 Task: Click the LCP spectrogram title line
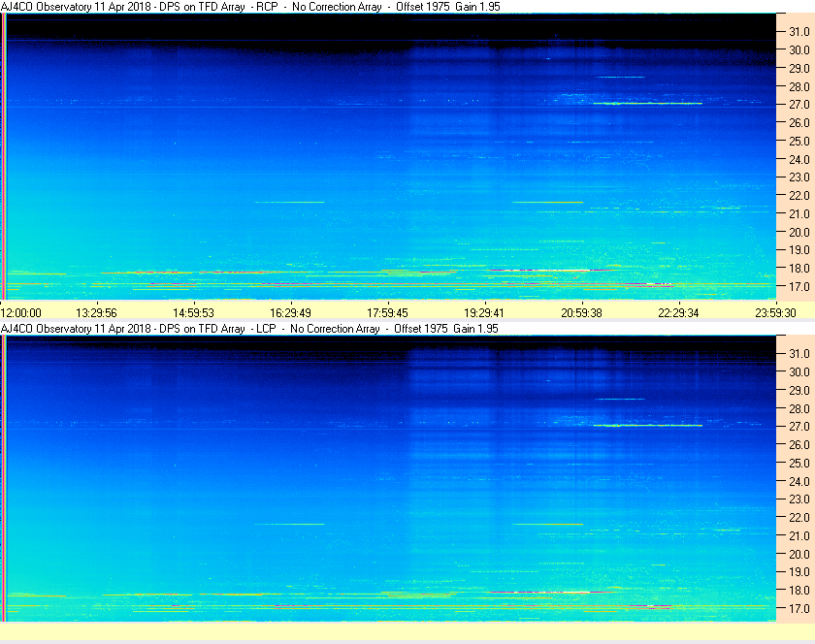coord(249,329)
